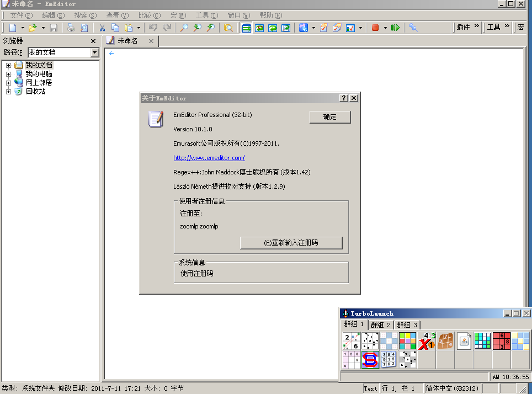The width and height of the screenshot is (532, 394).
Task: Click the Copy toolbar icon
Action: pyautogui.click(x=115, y=28)
